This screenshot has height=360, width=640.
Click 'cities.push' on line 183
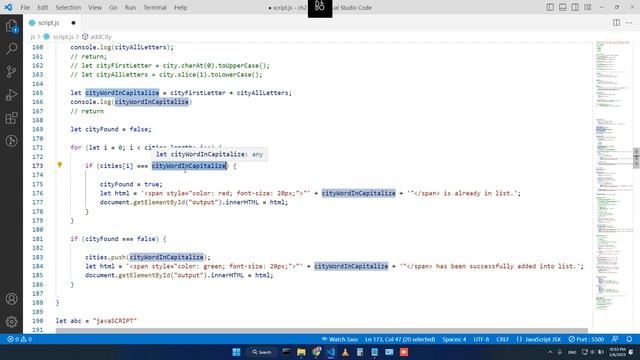point(105,257)
